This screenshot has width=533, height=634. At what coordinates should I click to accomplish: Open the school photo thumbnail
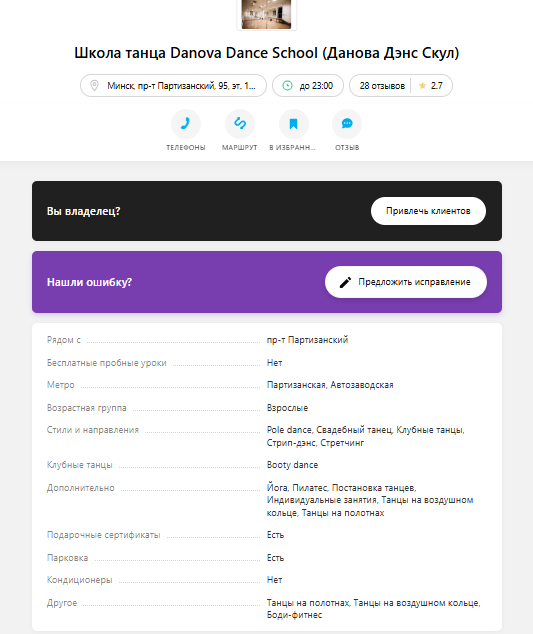tap(266, 14)
